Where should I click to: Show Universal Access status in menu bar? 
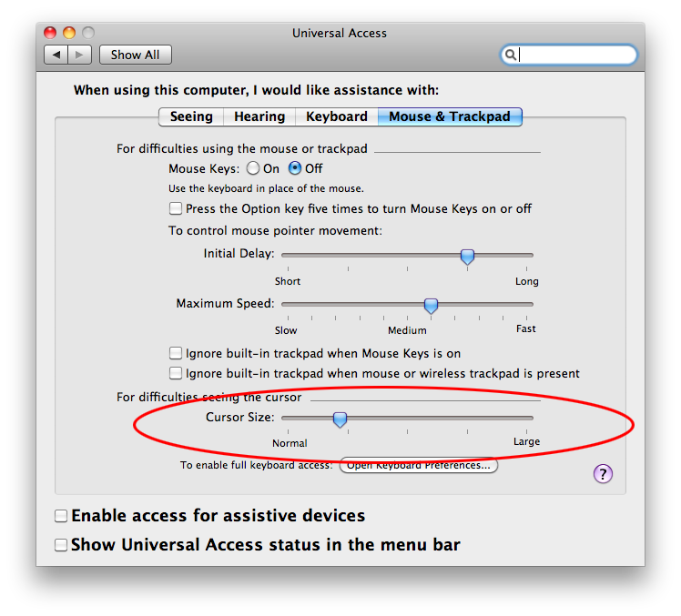coord(61,545)
